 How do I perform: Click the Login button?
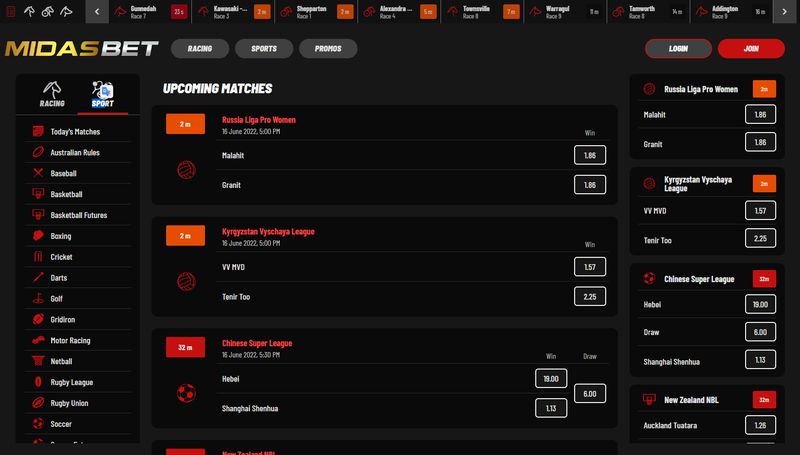click(x=678, y=48)
